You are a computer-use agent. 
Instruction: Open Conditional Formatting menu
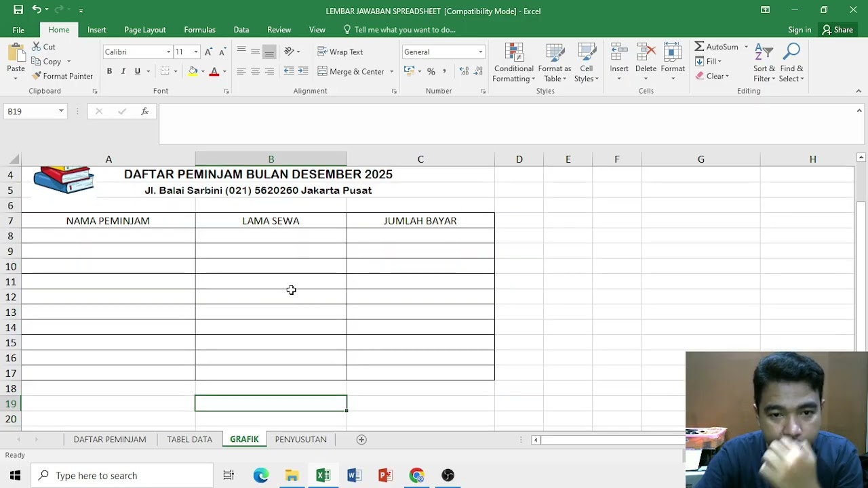coord(513,63)
